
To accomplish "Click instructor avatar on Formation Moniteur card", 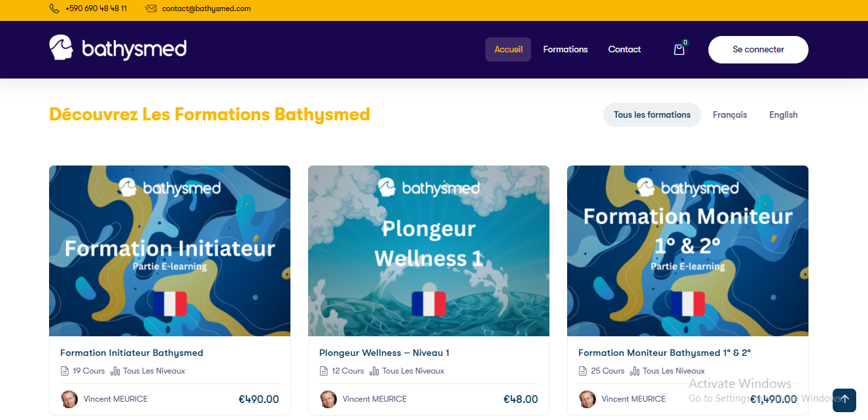I will pos(587,399).
